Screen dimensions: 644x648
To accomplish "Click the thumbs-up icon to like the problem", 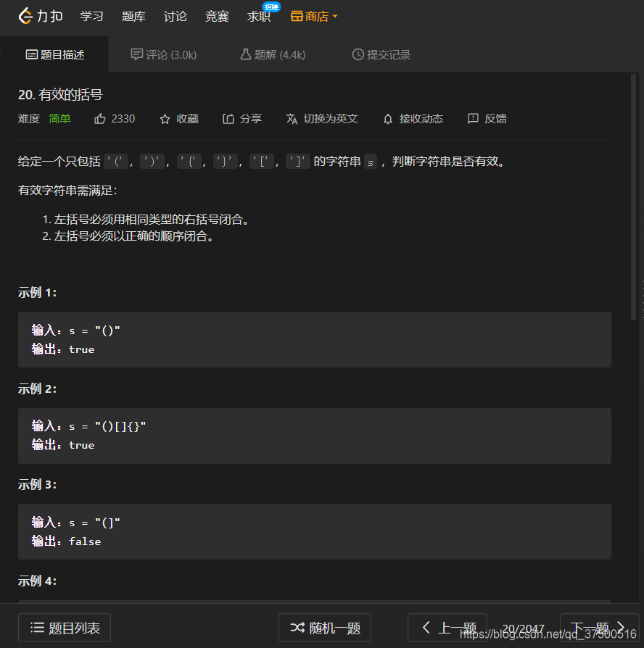I will [x=99, y=118].
